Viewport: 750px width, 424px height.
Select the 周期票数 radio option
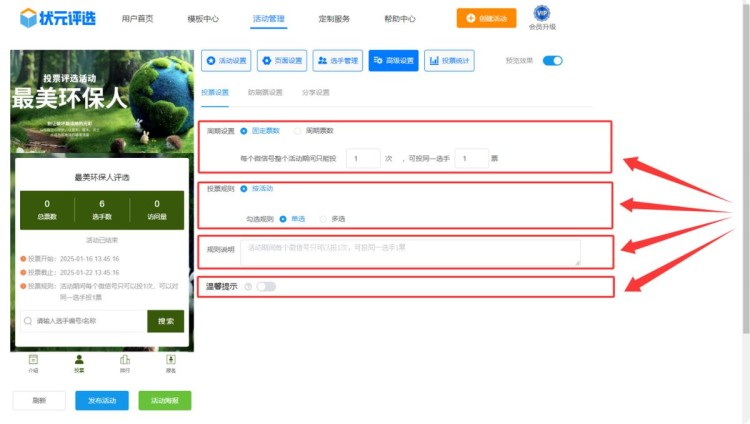point(298,130)
